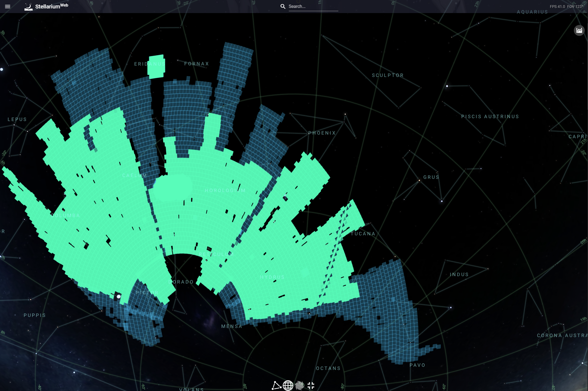Image resolution: width=588 pixels, height=391 pixels.
Task: Select the Fornax constellation label
Action: point(197,64)
